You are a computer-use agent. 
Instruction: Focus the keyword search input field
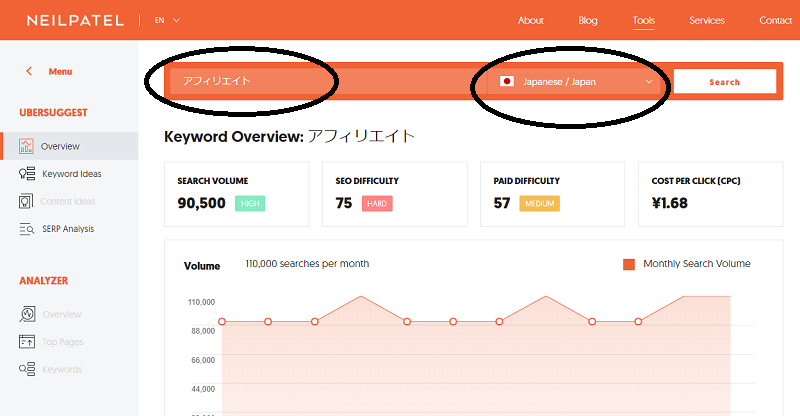pyautogui.click(x=327, y=81)
